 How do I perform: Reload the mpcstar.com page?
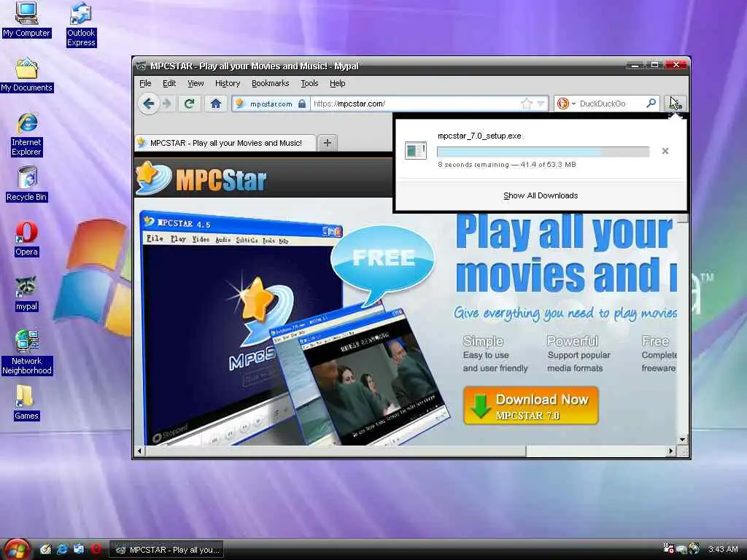[x=189, y=104]
